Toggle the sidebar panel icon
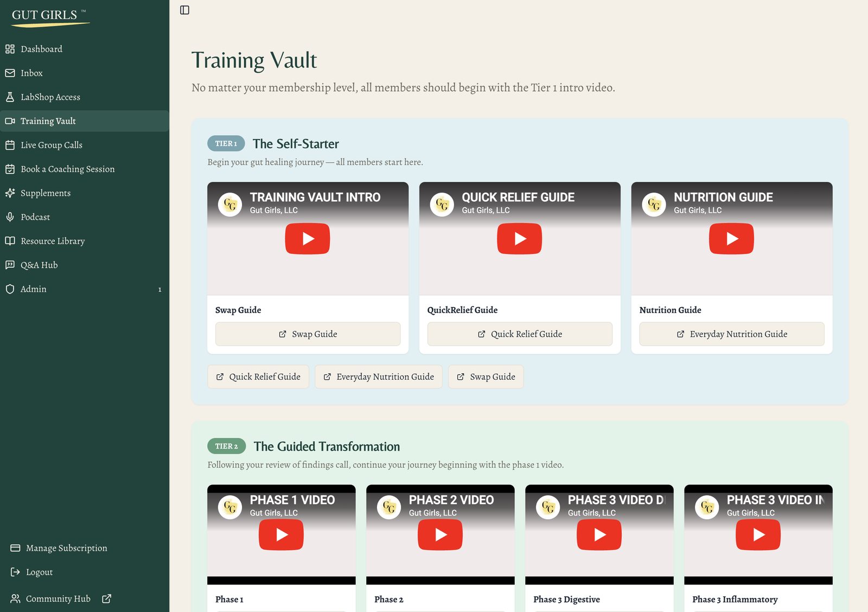Viewport: 868px width, 612px height. coord(184,10)
